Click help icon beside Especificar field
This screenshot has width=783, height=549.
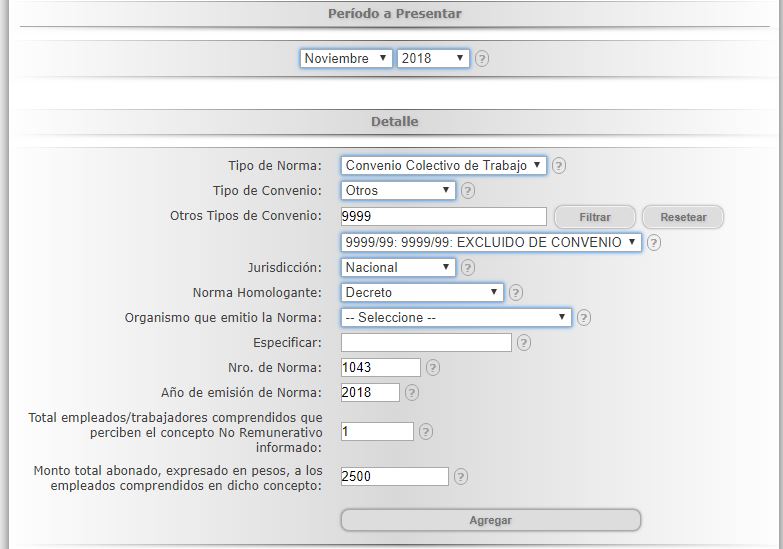pos(524,343)
